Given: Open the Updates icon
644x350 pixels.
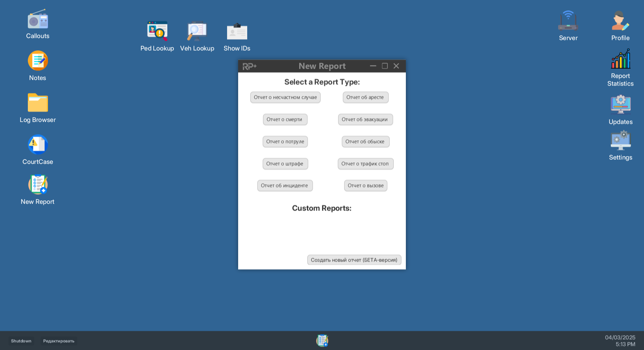Looking at the screenshot, I should [x=620, y=105].
